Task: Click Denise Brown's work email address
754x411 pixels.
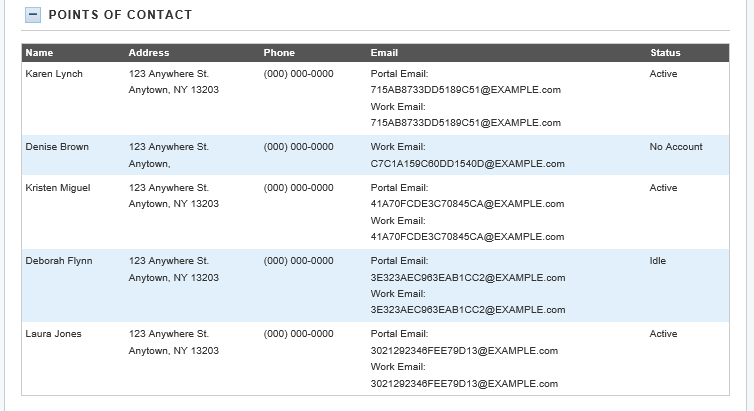Action: 467,164
